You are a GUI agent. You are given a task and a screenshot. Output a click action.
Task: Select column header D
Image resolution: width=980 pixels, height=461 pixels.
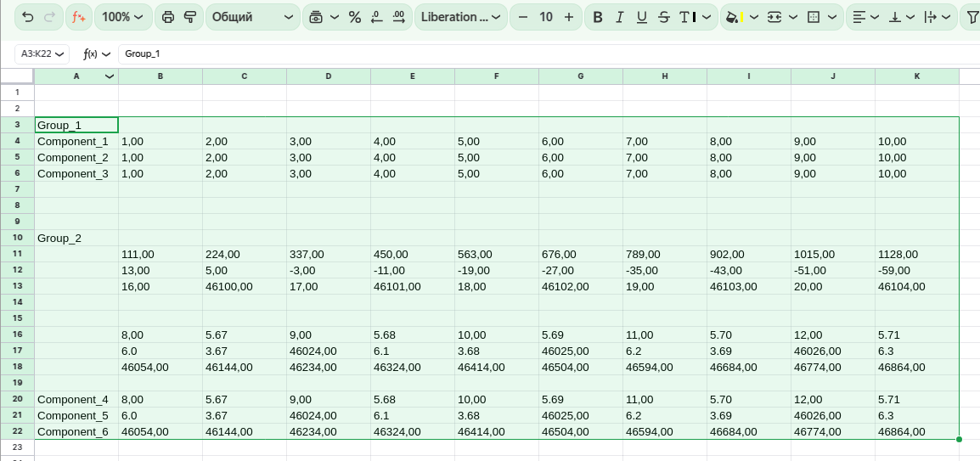click(x=329, y=76)
